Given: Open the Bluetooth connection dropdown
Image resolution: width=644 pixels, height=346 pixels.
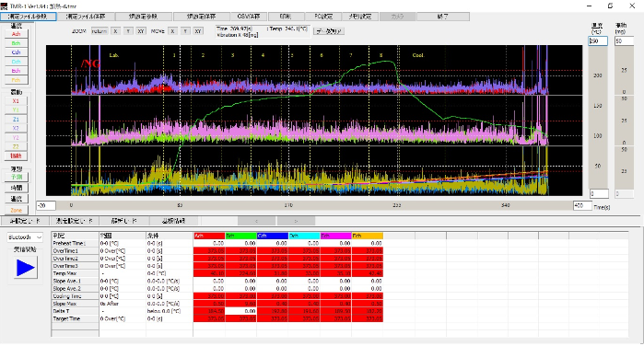Looking at the screenshot, I should 25,237.
